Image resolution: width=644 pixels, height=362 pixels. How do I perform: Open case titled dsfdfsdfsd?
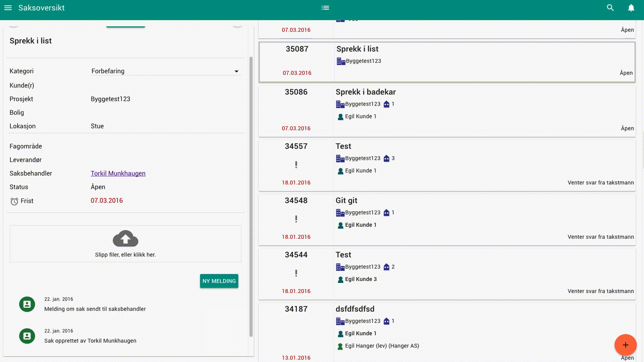(355, 309)
